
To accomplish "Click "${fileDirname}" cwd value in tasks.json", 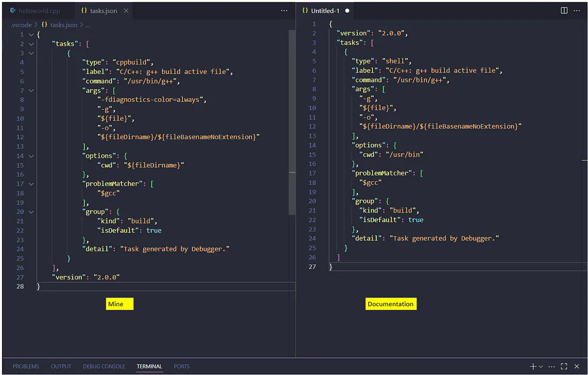I will 154,165.
